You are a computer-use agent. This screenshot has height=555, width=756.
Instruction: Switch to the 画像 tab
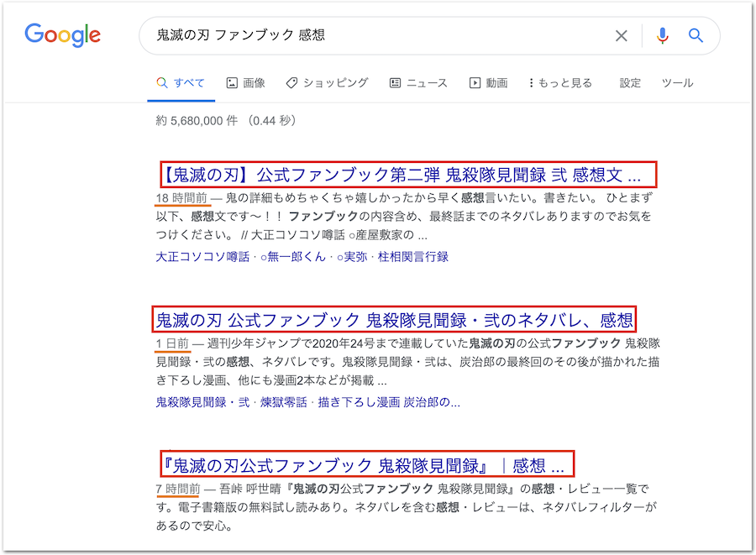pos(245,83)
